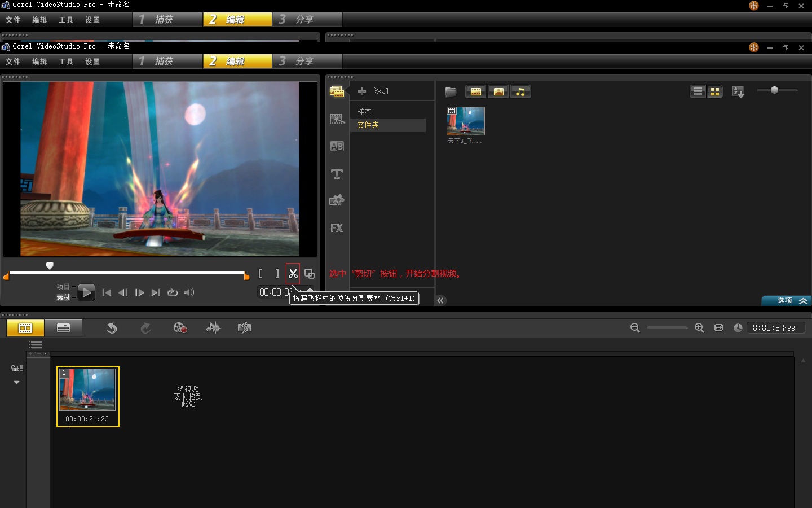
Task: Fit project in timeline window
Action: [x=718, y=328]
